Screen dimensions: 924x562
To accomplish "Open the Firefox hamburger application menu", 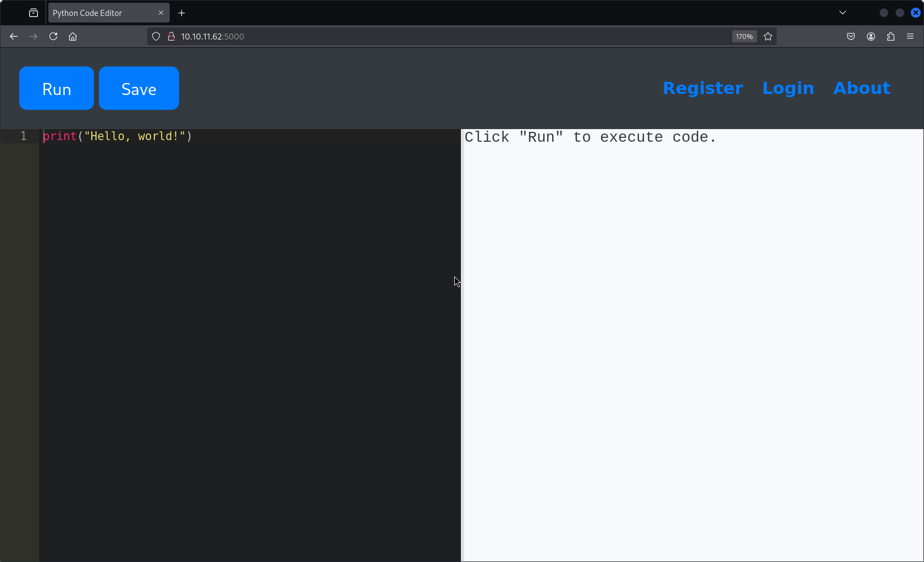I will coord(910,36).
